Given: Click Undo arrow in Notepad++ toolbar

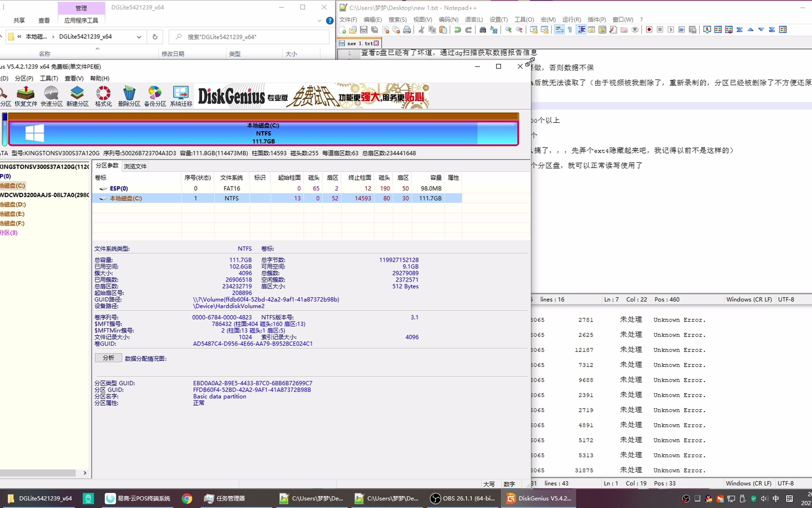Looking at the screenshot, I should coord(458,30).
